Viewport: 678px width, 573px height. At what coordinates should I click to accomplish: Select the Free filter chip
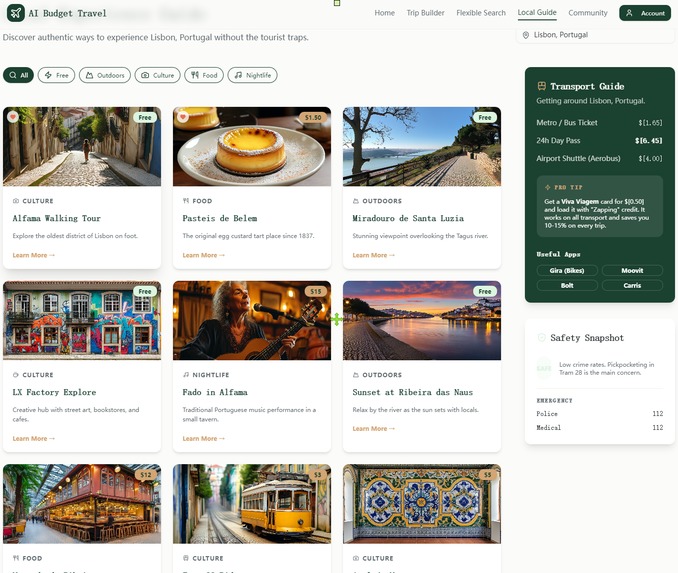[x=56, y=75]
